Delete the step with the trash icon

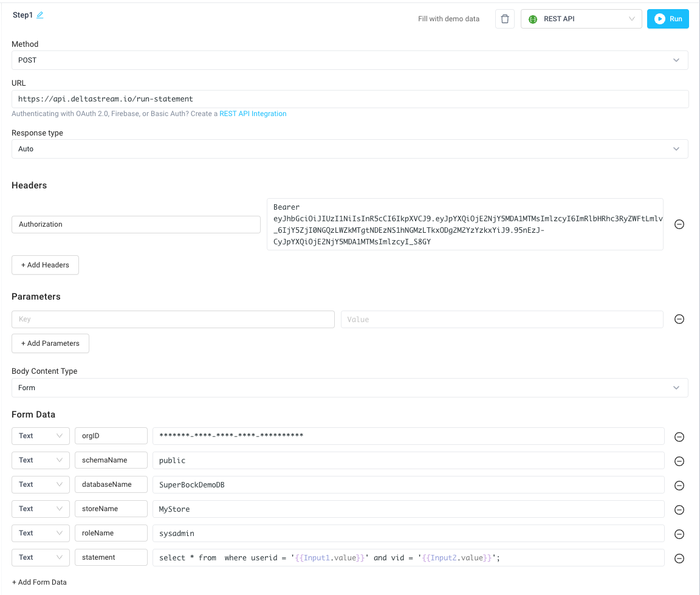[505, 19]
